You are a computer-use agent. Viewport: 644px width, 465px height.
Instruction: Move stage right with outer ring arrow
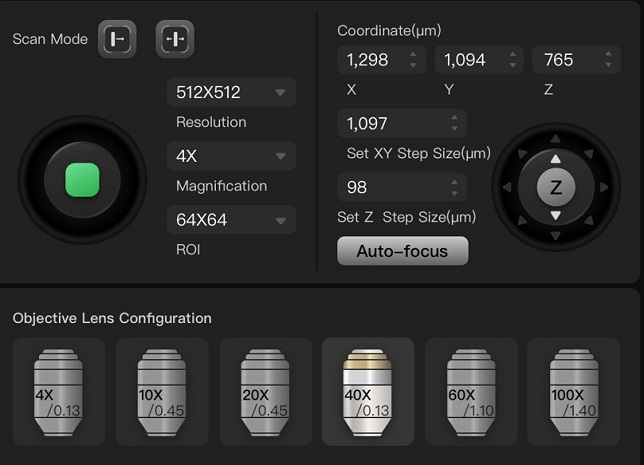coord(604,187)
